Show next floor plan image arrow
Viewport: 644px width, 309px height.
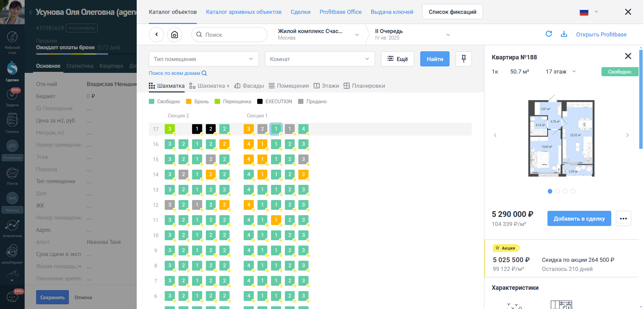coord(627,135)
